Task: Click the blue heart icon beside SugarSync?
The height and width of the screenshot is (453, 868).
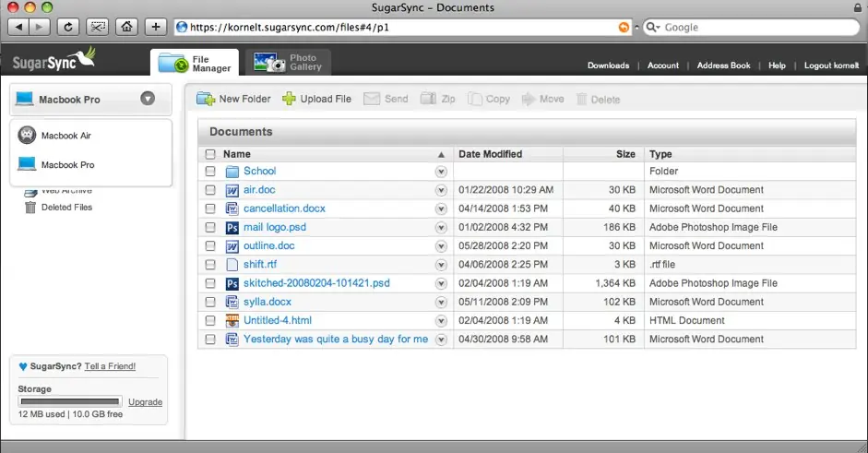Action: click(23, 366)
